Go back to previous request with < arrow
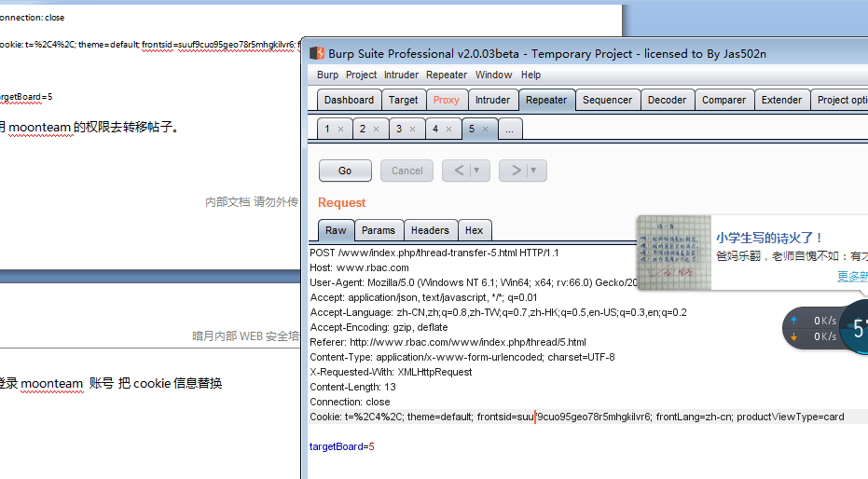Image resolution: width=868 pixels, height=479 pixels. click(x=459, y=171)
